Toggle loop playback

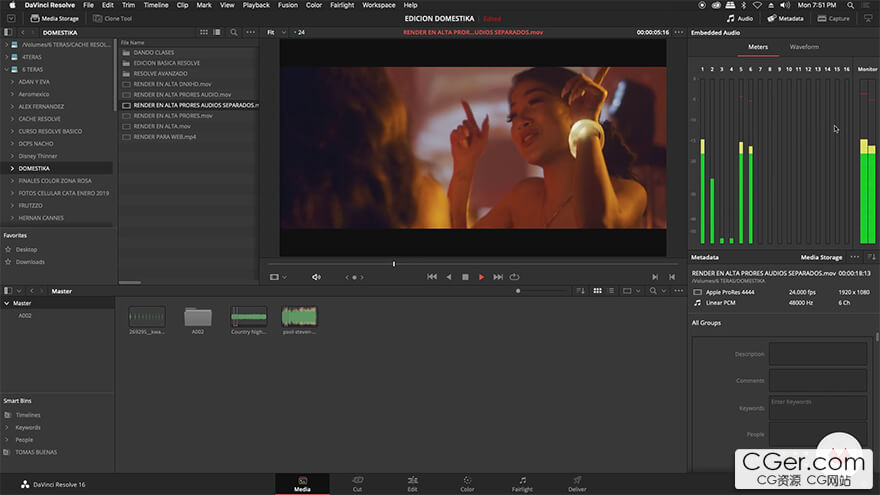coord(514,277)
